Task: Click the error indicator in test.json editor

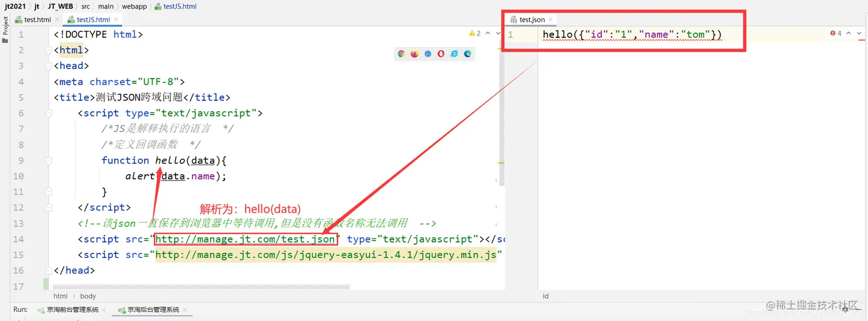Action: [835, 34]
